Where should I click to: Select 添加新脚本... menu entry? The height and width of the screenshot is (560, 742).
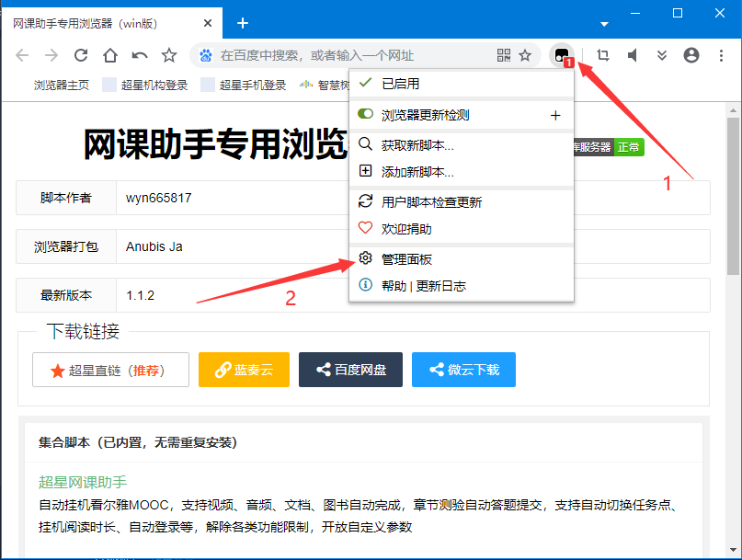click(462, 172)
